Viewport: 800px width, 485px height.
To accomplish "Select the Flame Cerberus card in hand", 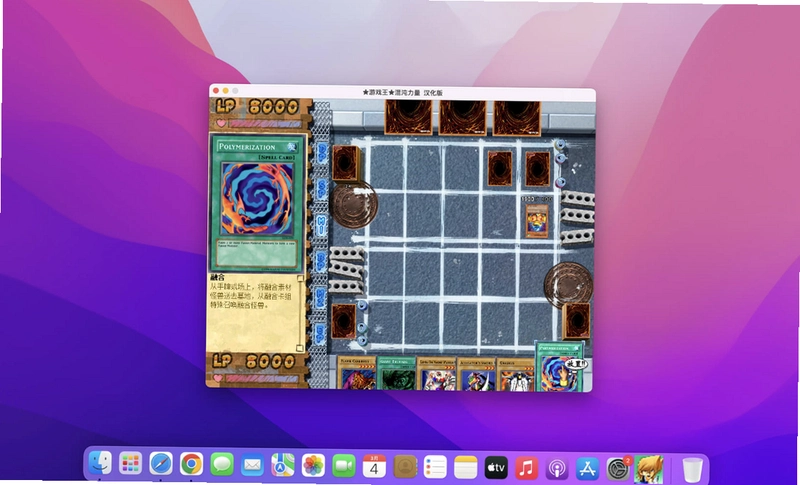I will pyautogui.click(x=357, y=374).
